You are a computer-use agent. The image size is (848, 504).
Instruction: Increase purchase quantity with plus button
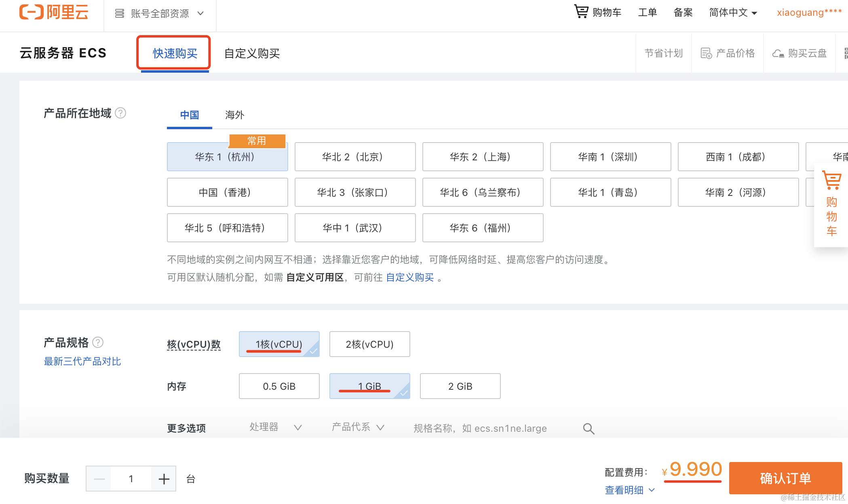pyautogui.click(x=164, y=479)
